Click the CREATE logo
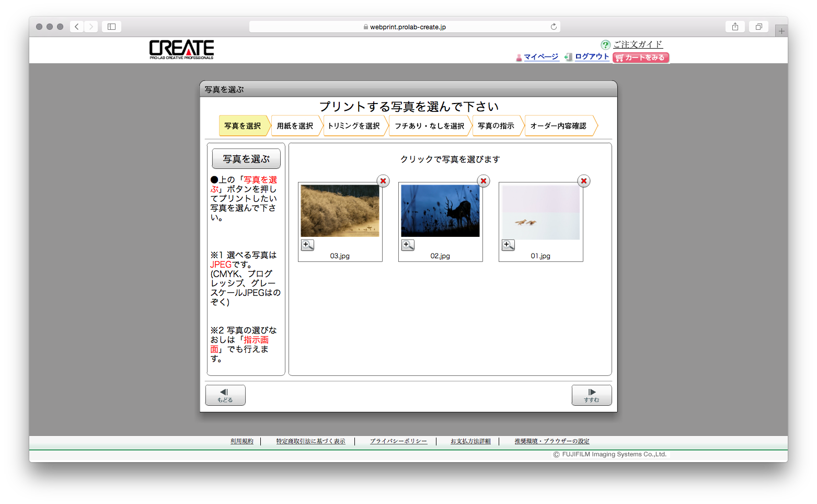Image resolution: width=817 pixels, height=504 pixels. pos(181,49)
